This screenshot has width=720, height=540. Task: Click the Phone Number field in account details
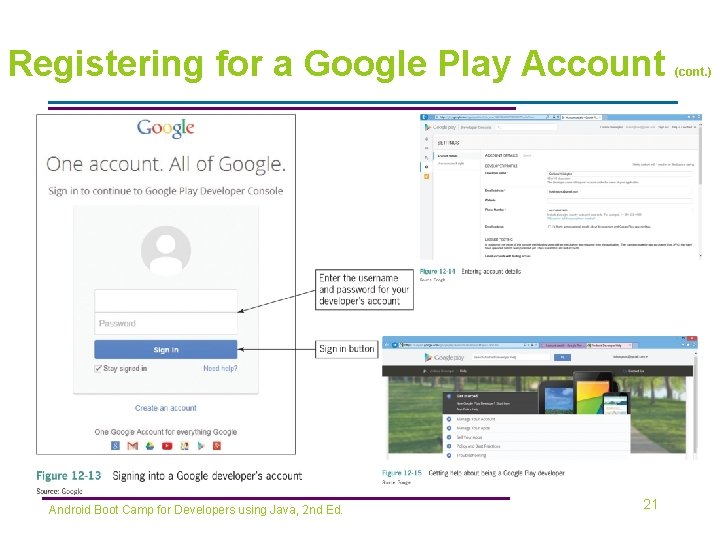click(620, 210)
